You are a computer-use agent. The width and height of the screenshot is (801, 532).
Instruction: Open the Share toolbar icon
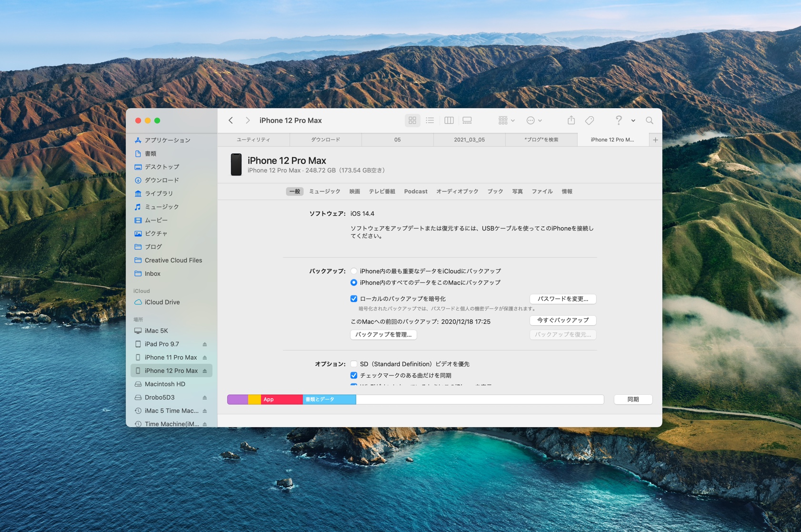[571, 120]
